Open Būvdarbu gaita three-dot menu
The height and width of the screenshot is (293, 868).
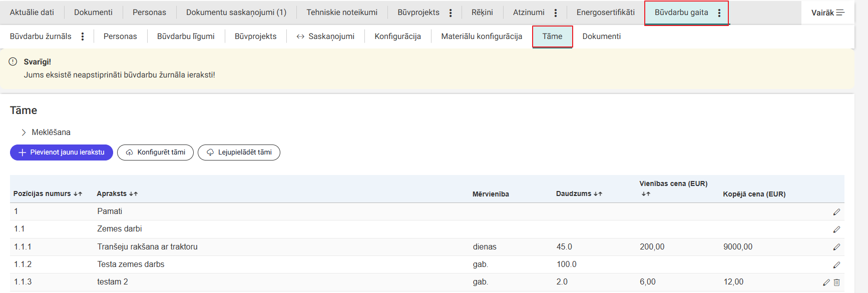(x=719, y=13)
